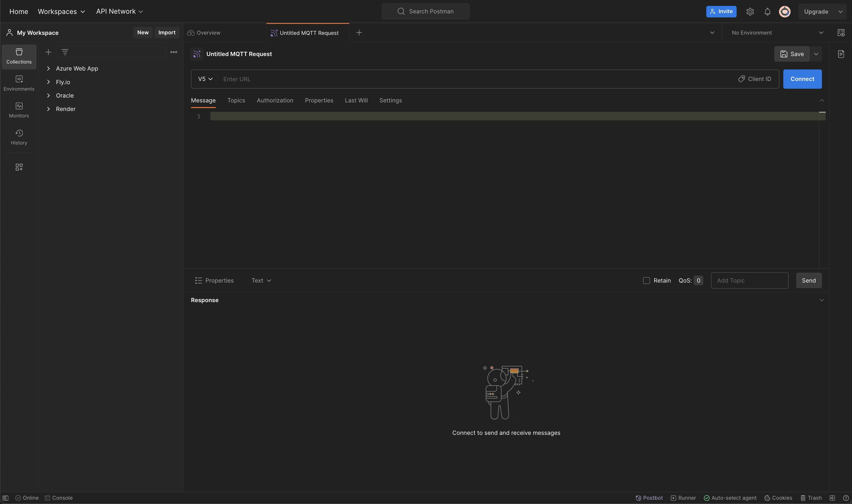The height and width of the screenshot is (504, 852).
Task: Open the notifications bell icon
Action: click(x=767, y=12)
